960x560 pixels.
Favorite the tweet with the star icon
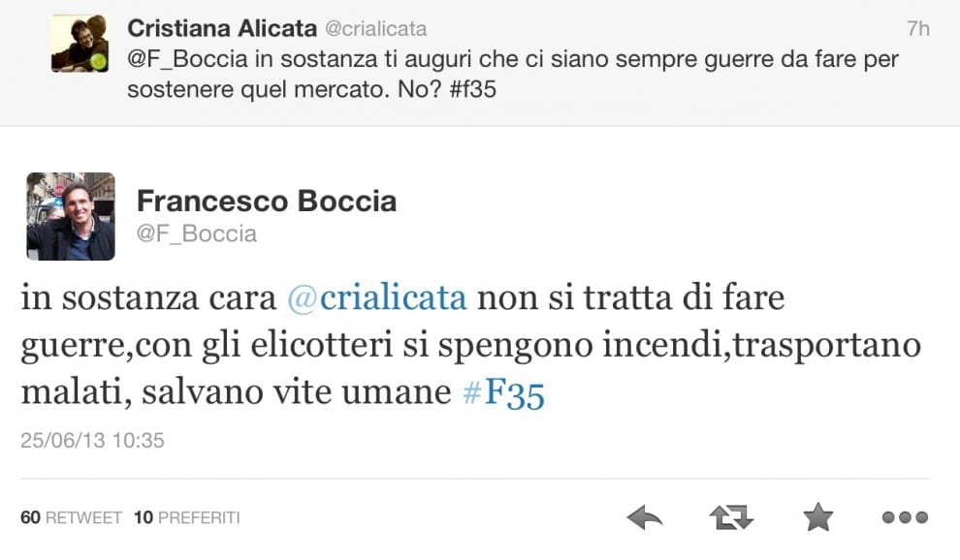pos(818,517)
